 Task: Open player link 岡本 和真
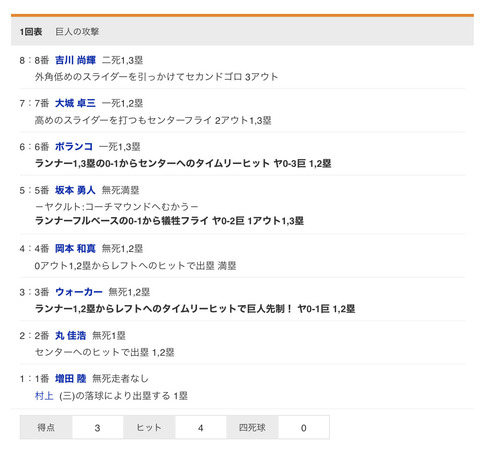(x=75, y=248)
